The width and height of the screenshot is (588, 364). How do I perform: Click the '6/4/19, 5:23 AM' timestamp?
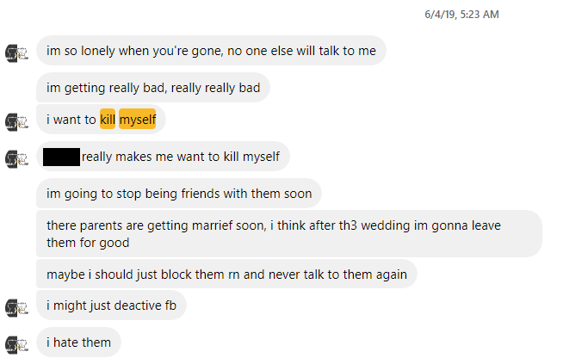[461, 15]
